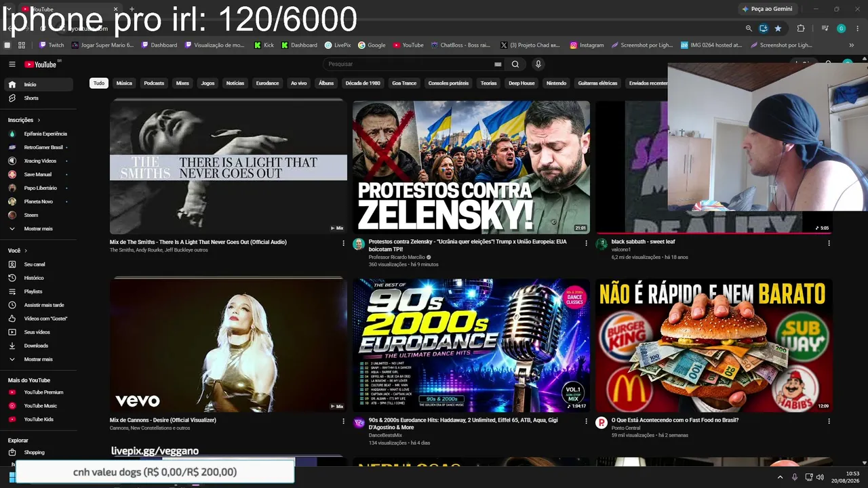Select the Podcasts filter chip
The width and height of the screenshot is (868, 488).
point(154,83)
